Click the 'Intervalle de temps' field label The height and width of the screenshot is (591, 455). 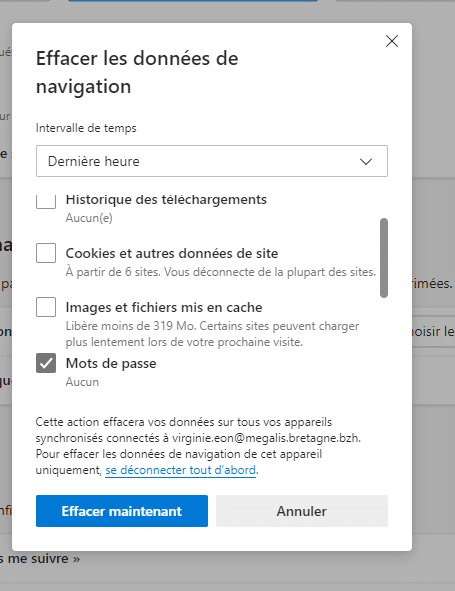pyautogui.click(x=86, y=128)
